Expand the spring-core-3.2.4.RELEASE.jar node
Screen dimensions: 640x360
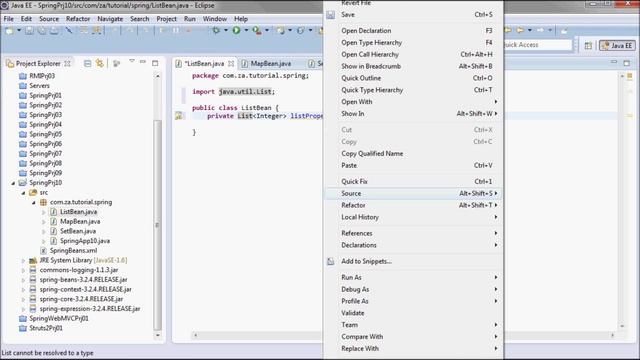23,300
